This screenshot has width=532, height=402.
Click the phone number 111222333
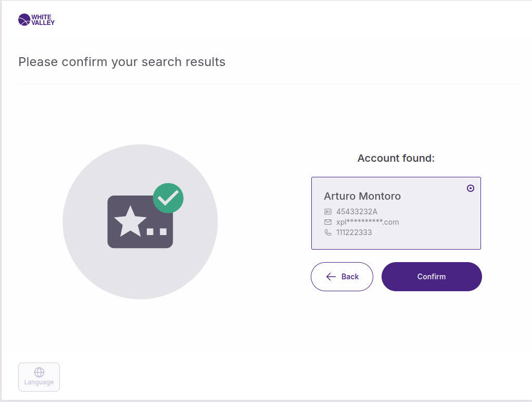click(354, 232)
